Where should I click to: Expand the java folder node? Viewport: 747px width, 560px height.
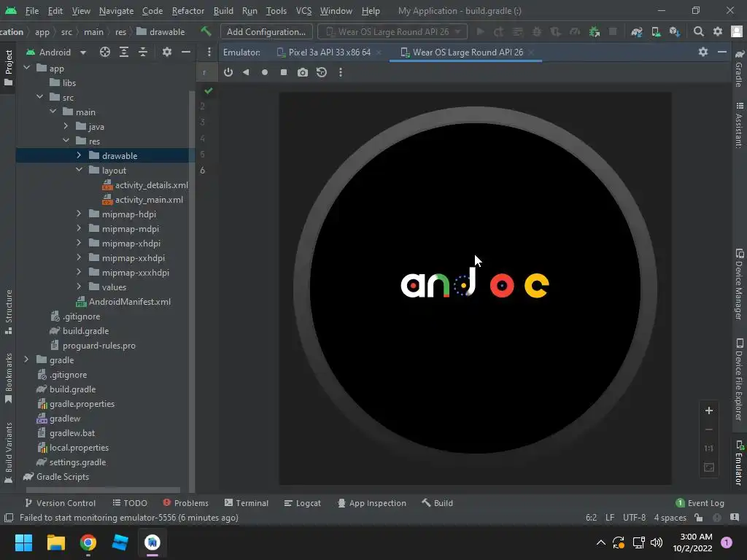(x=66, y=126)
